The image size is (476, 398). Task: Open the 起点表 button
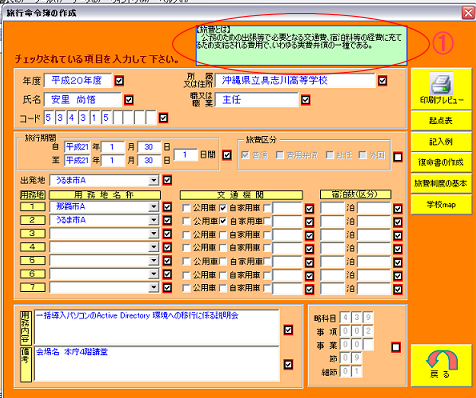pos(441,121)
